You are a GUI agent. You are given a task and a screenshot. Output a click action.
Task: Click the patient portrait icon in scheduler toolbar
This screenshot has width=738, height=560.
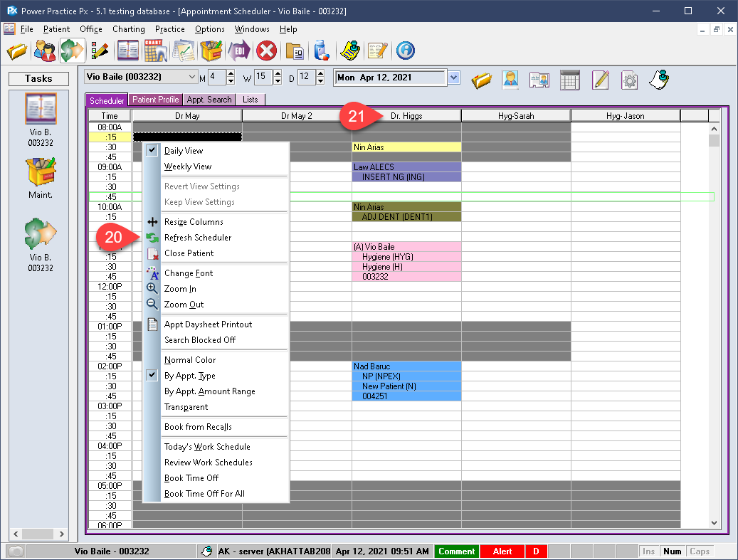(x=510, y=80)
